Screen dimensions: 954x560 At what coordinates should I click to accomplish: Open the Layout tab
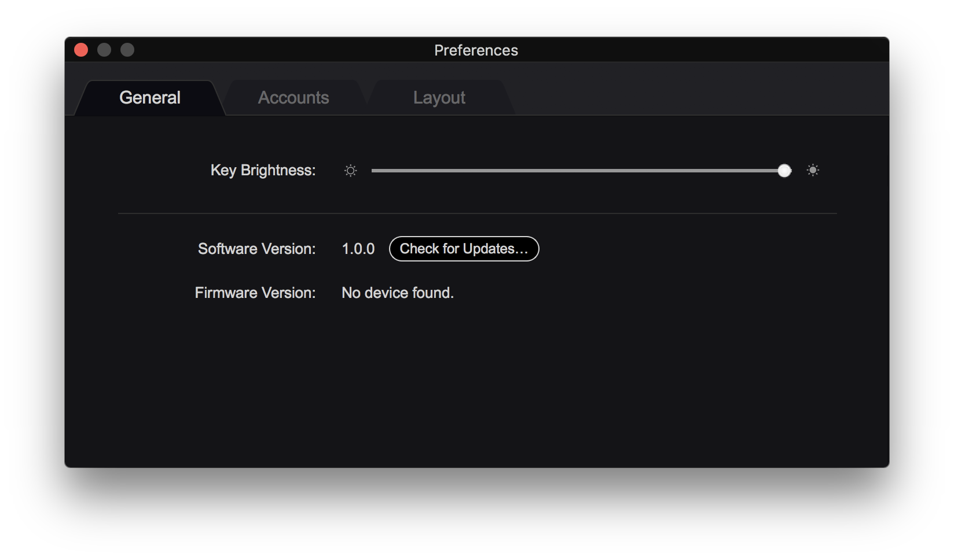(x=439, y=98)
